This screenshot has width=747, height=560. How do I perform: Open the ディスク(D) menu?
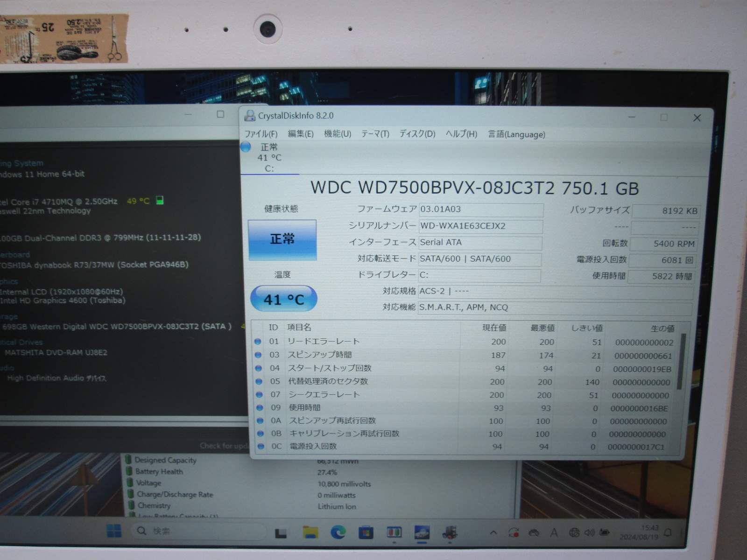point(417,134)
